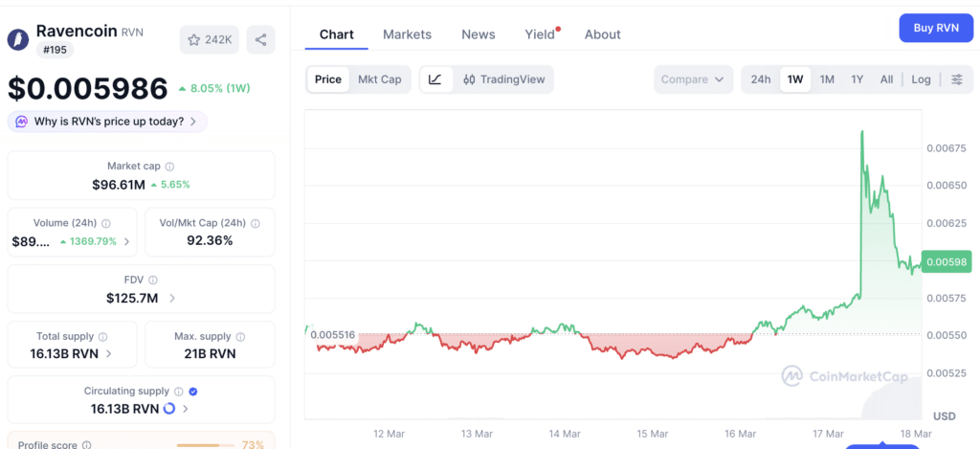
Task: Click the 92.36% Vol/Mkt Cap value
Action: click(x=210, y=240)
